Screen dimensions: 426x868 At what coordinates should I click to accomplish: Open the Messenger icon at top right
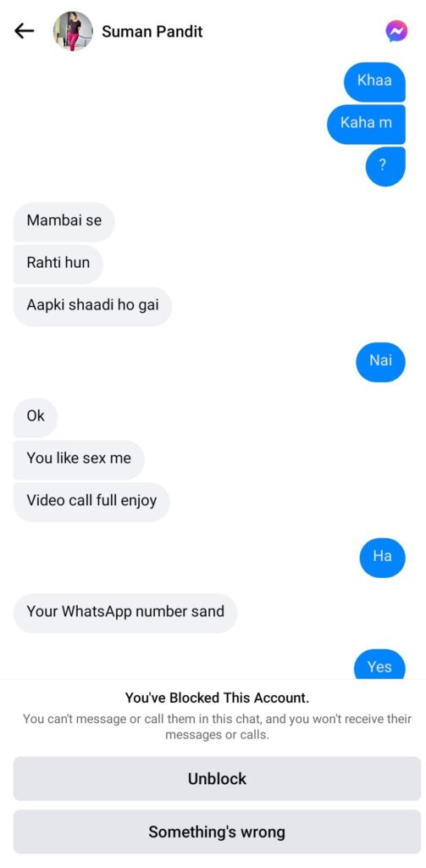coord(396,31)
